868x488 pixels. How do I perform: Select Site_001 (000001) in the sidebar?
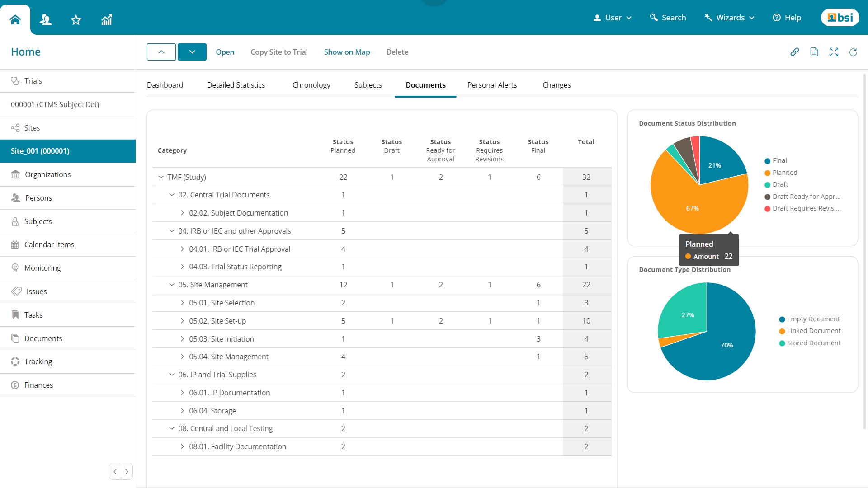pos(40,151)
